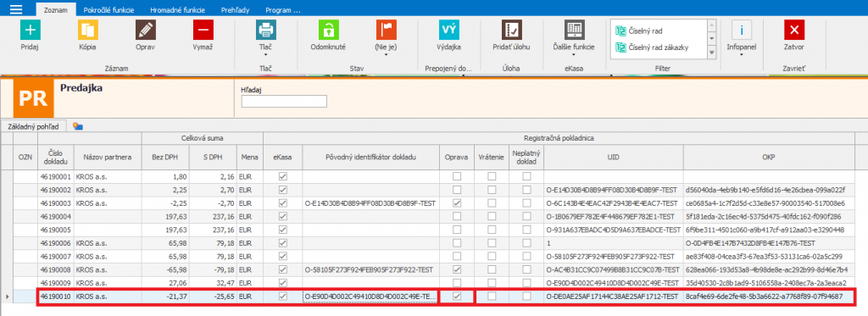Click the Pôvodný identifikátor dokladu column header
The image size is (868, 316).
371,158
